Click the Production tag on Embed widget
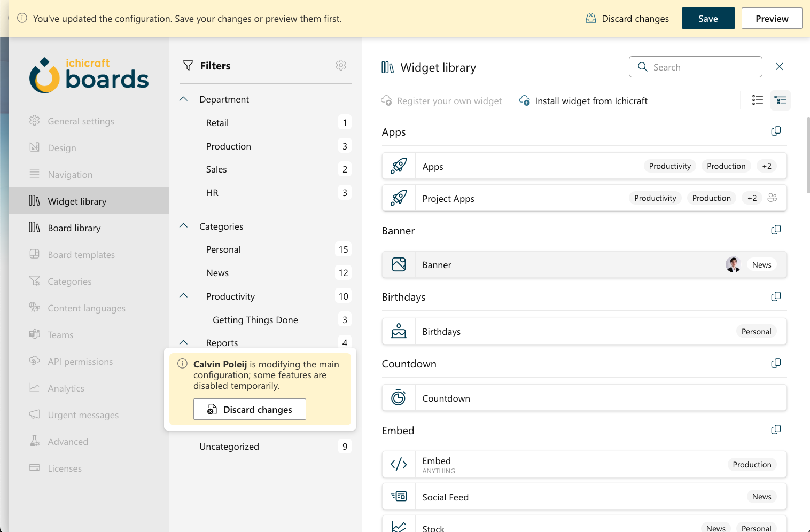Viewport: 810px width, 532px height. tap(752, 464)
